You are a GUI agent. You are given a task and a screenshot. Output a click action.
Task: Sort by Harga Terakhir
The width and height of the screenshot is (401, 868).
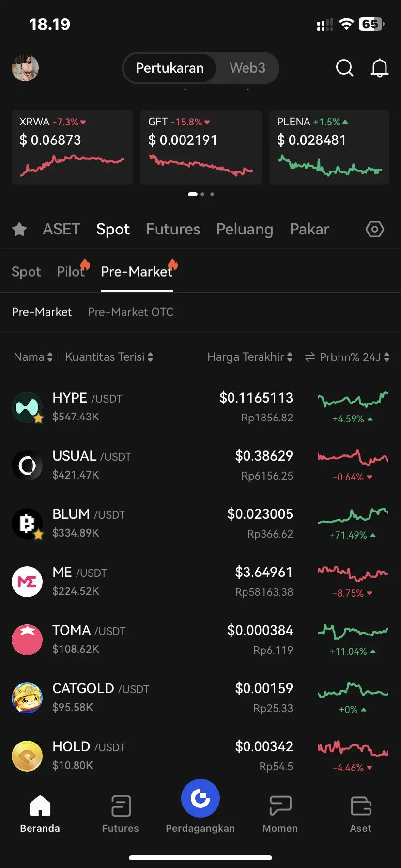(250, 357)
